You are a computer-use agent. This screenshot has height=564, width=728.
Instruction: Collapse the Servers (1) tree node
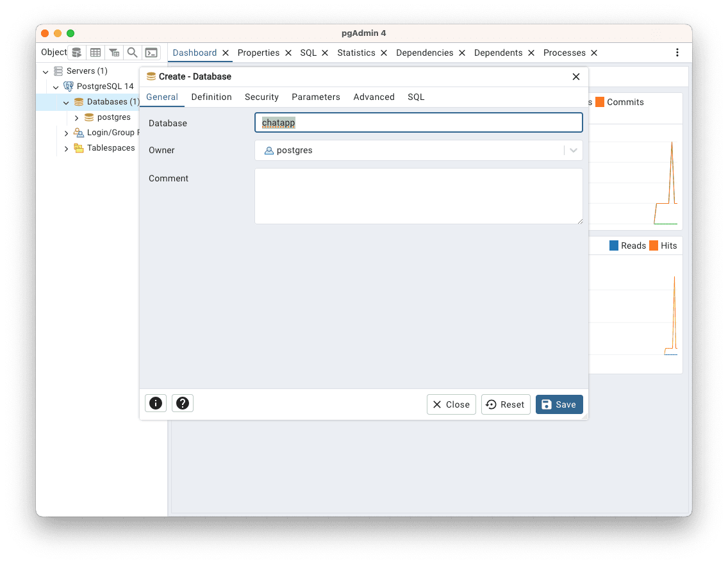pyautogui.click(x=45, y=72)
